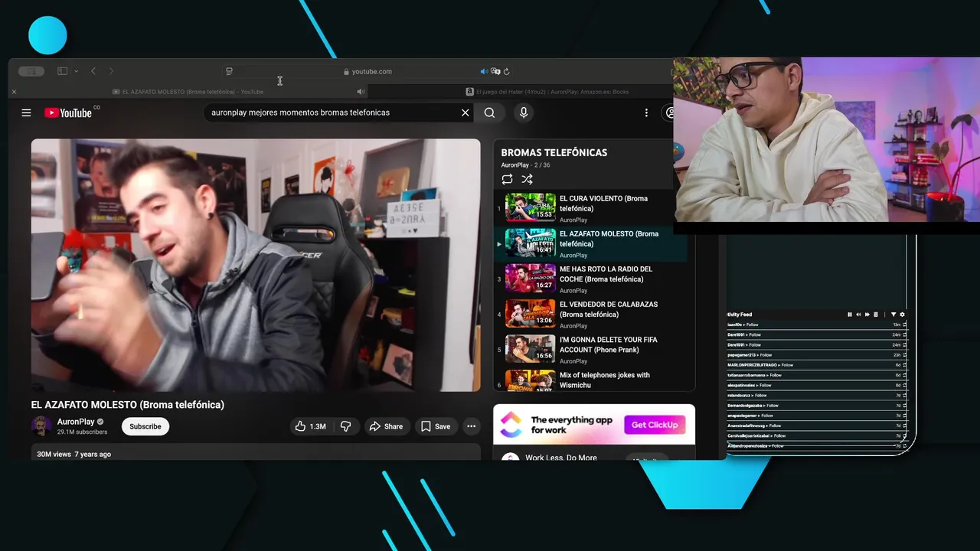Replay MARLONPEREZBUITRAGO follow alert
The height and width of the screenshot is (551, 980).
pyautogui.click(x=905, y=365)
